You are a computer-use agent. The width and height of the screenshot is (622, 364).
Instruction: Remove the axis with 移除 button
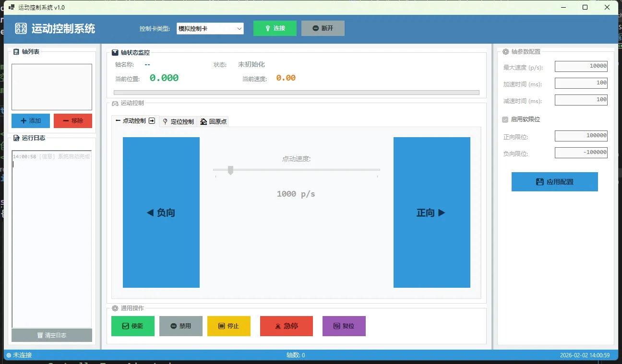(73, 121)
